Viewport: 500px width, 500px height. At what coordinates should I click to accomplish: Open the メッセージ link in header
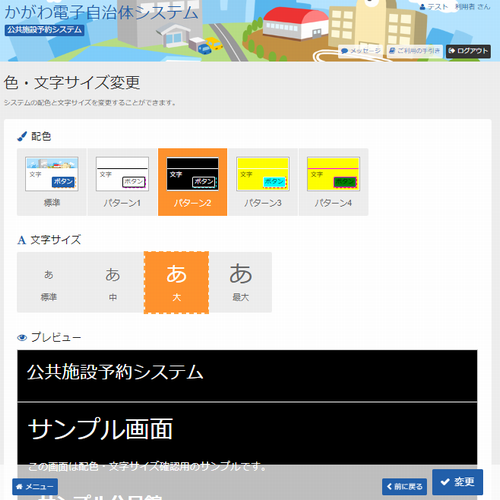tap(361, 51)
